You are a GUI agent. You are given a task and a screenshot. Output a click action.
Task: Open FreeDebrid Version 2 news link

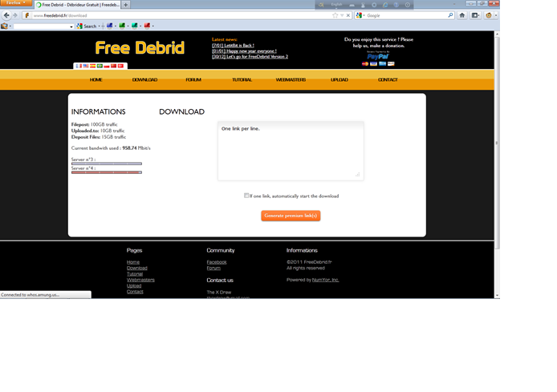pos(250,56)
